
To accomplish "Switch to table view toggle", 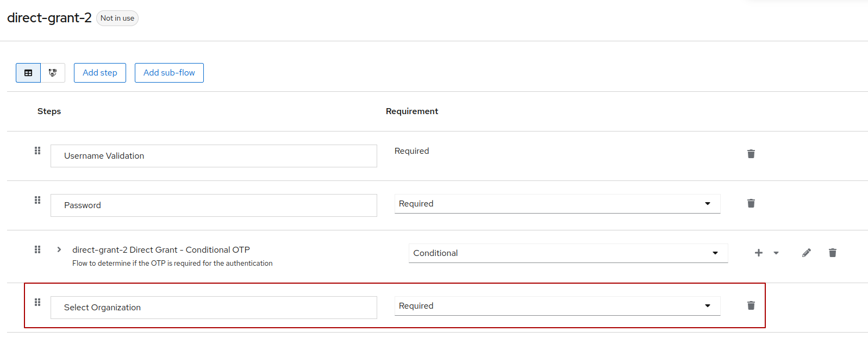I will tap(28, 73).
